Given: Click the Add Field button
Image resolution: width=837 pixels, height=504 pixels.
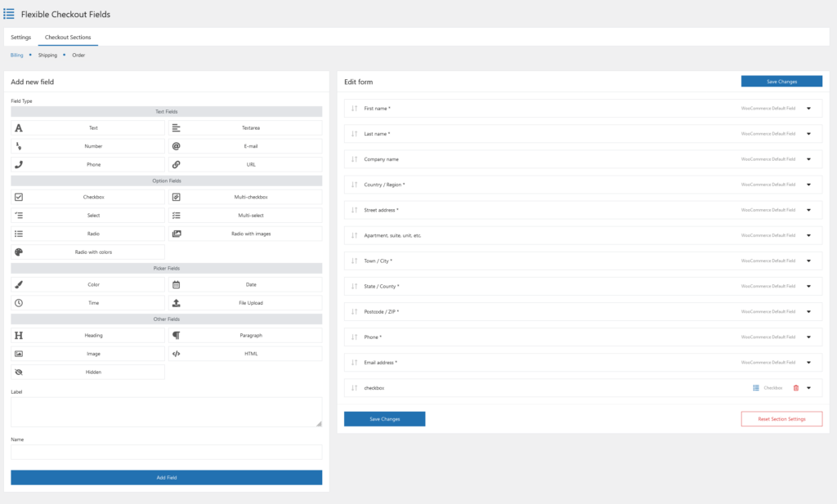Looking at the screenshot, I should [x=167, y=477].
